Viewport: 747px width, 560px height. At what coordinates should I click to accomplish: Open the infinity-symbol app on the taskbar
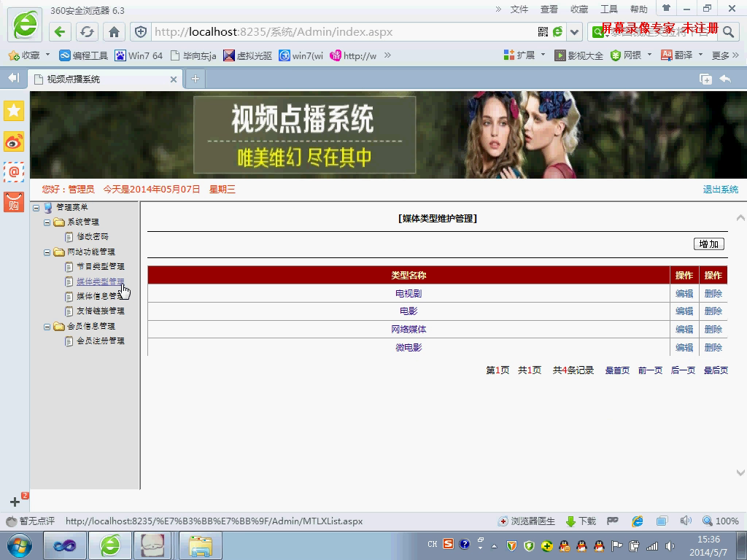[65, 545]
